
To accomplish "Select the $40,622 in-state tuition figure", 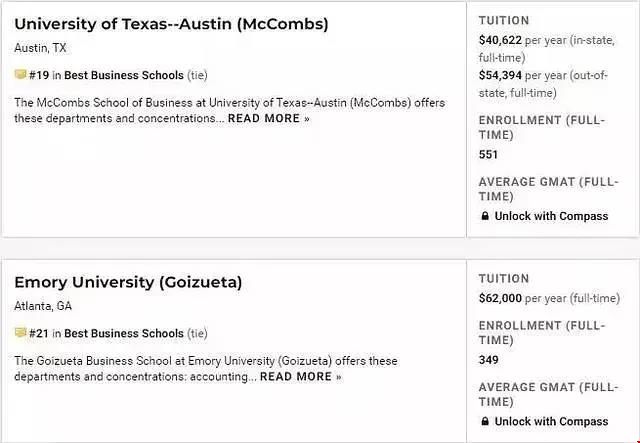I will 500,40.
